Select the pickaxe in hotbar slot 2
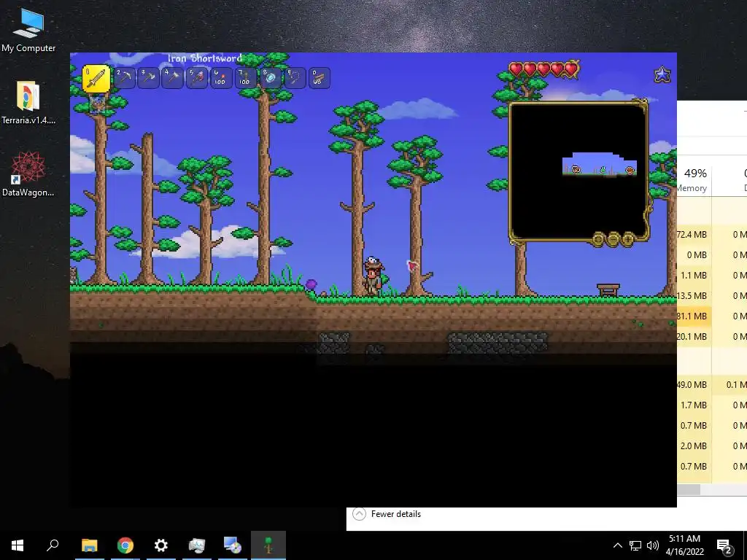Screen dimensions: 747x560 (124, 78)
